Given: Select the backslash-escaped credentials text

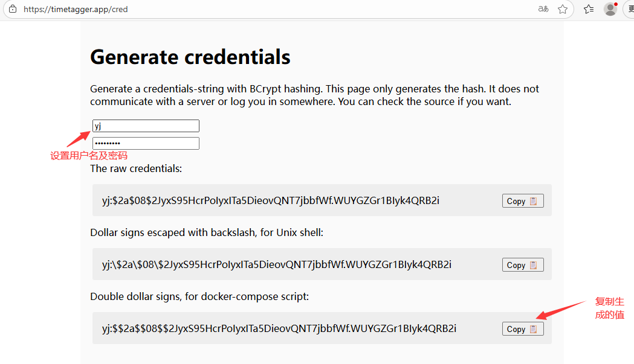Looking at the screenshot, I should 277,264.
